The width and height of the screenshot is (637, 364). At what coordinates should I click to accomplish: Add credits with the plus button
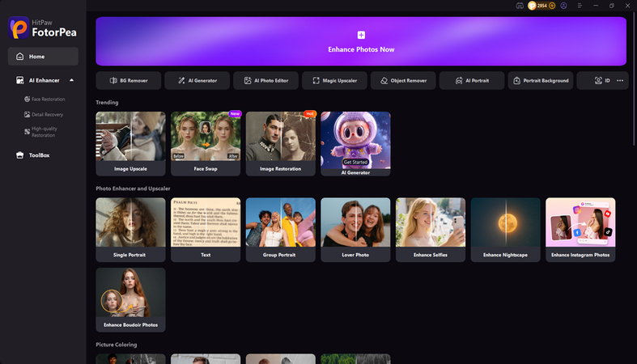(552, 6)
